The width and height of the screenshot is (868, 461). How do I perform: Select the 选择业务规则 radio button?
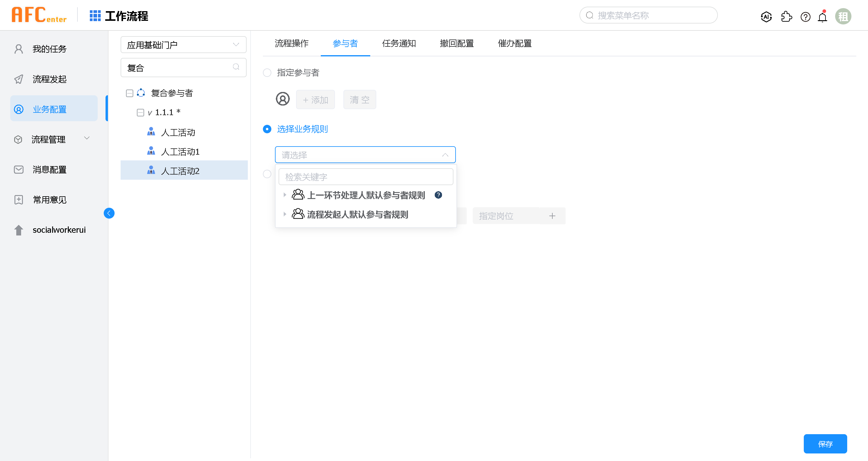[x=267, y=129]
